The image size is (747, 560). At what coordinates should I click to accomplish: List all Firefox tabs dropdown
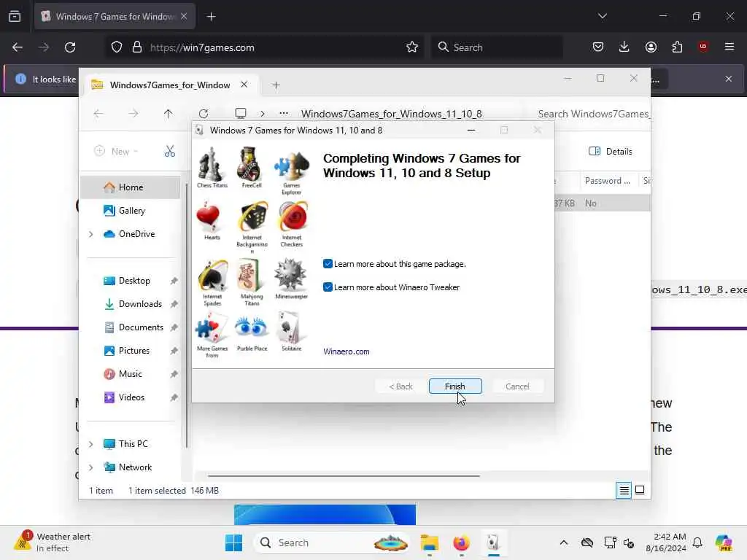coord(602,16)
